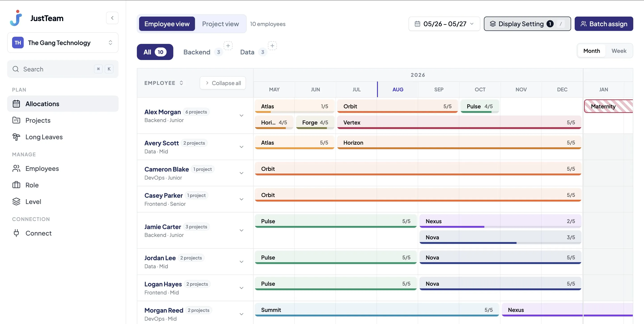Open The Gang Technology workspace switcher

coord(63,43)
